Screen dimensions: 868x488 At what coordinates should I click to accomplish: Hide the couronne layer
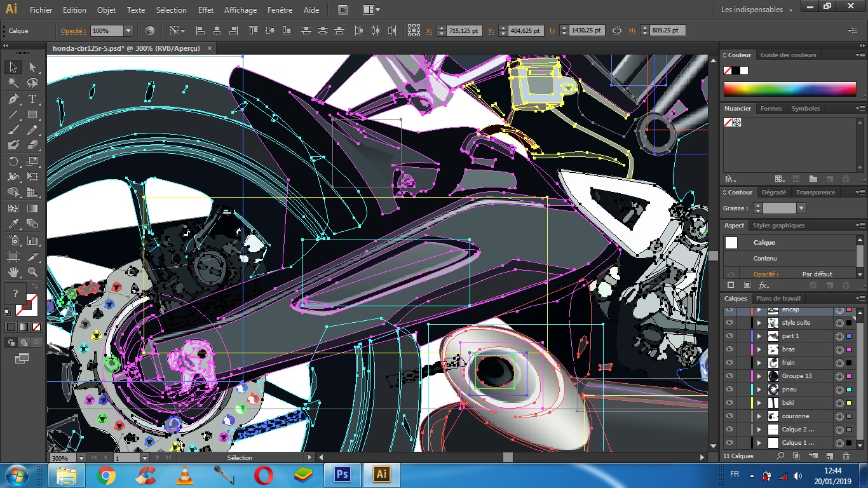point(729,416)
